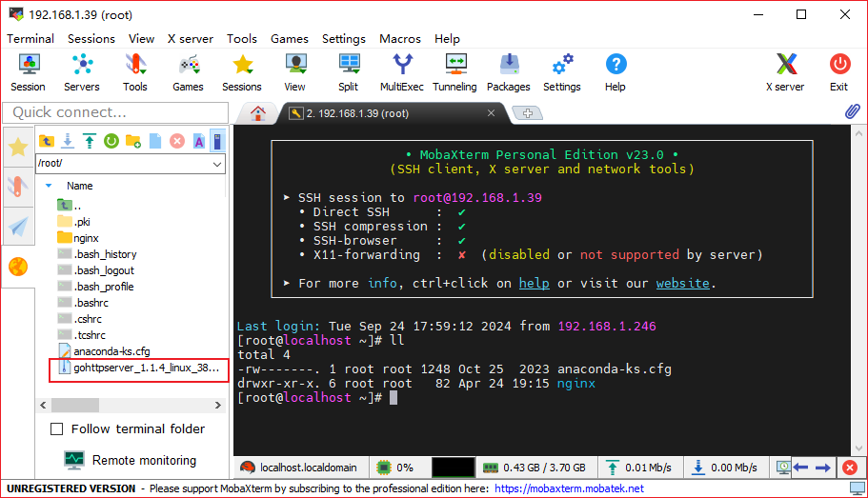Click the status bar left arrow icon

tap(801, 468)
